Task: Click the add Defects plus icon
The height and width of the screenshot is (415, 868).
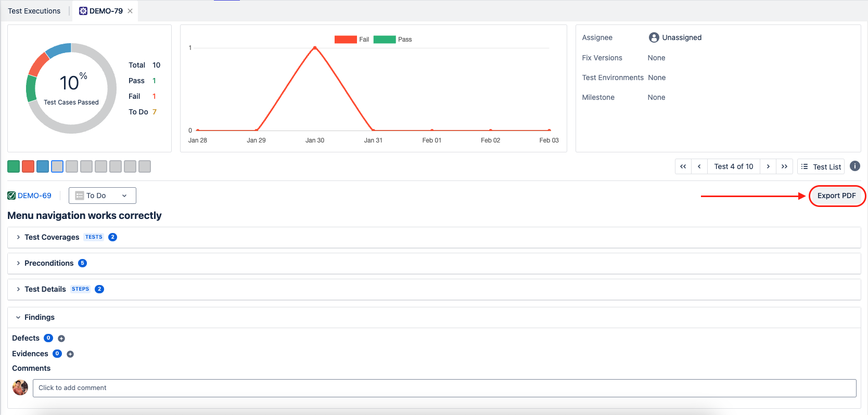Action: click(x=61, y=339)
